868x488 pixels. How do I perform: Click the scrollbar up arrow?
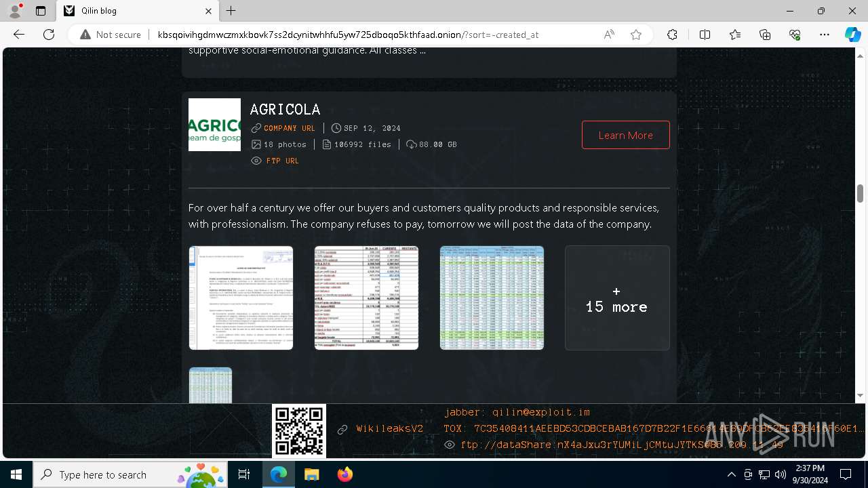click(x=861, y=56)
